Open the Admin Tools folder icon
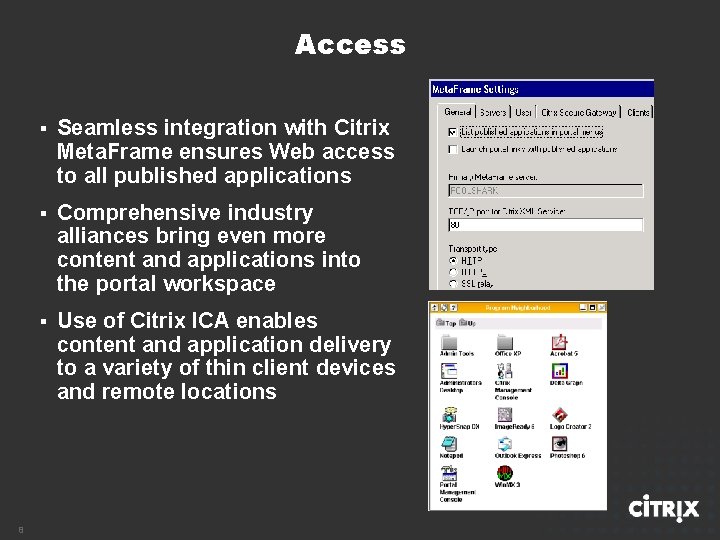Screen dimensions: 720x540 449,342
